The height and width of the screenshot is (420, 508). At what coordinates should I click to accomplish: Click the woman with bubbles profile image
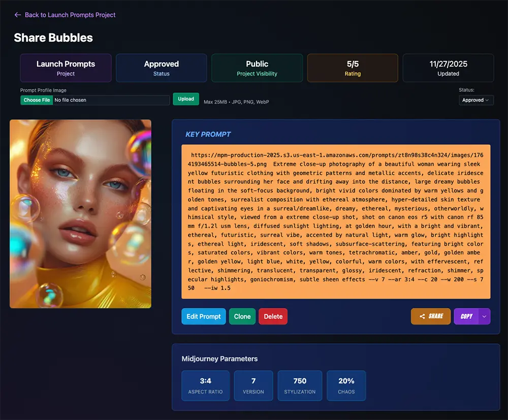coord(80,213)
